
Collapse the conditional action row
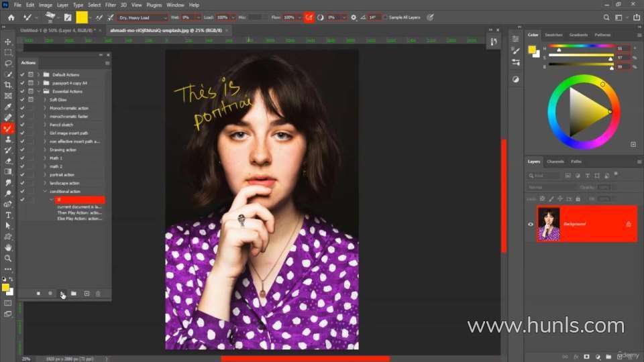tap(45, 191)
